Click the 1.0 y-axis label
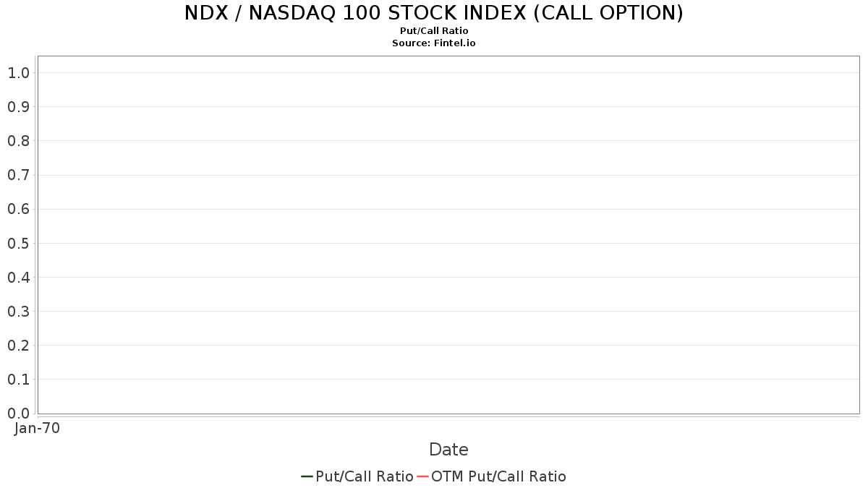This screenshot has width=868, height=488. 18,72
